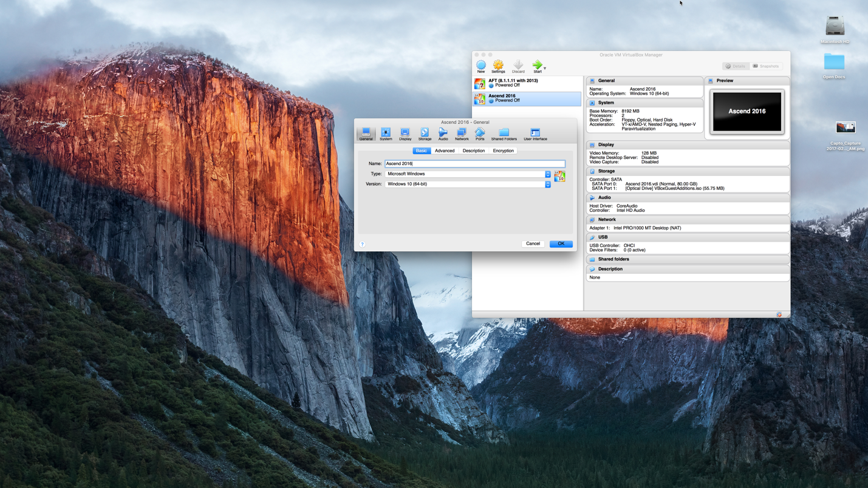Image resolution: width=868 pixels, height=488 pixels.
Task: Open the Start button dropdown arrow
Action: (x=545, y=68)
